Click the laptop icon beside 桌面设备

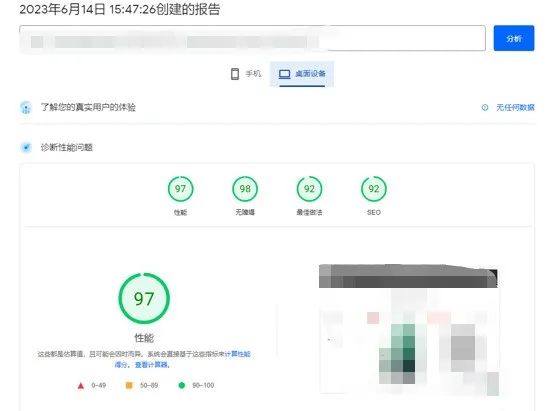284,74
